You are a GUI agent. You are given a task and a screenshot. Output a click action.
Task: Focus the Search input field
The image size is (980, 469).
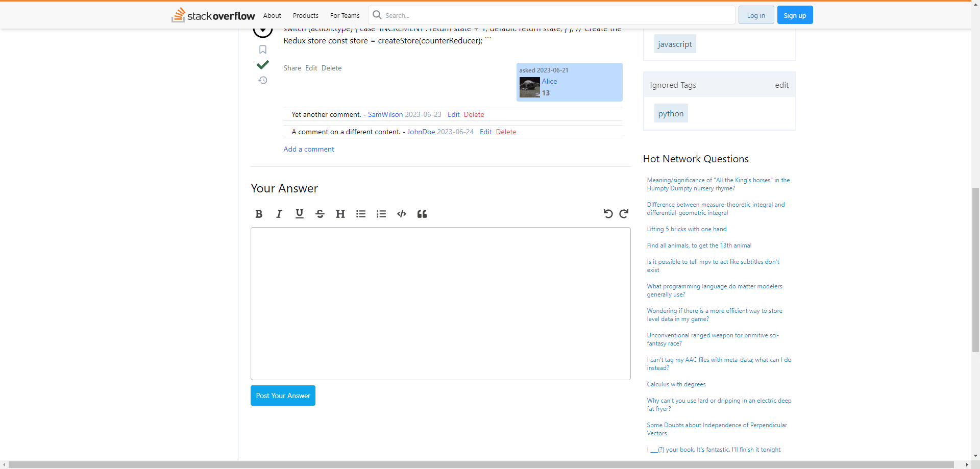click(x=552, y=15)
